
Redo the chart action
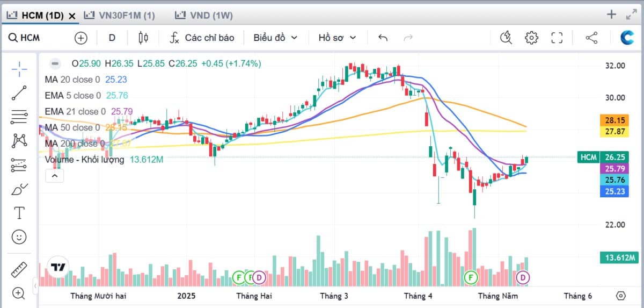408,38
